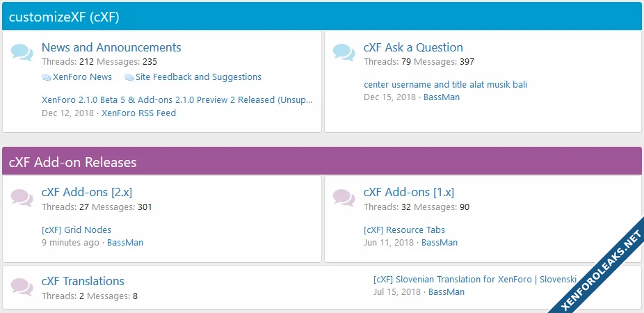Open the customizeXF (cXF) category header
Screen dimensions: 644x313
point(64,18)
